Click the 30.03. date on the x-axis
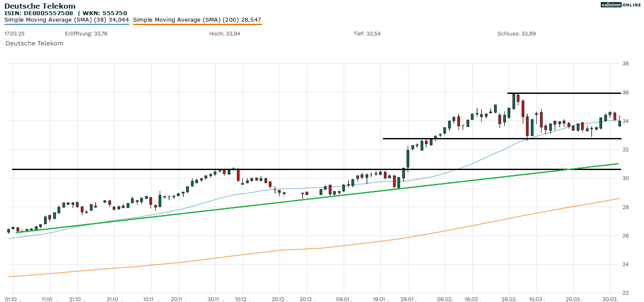Viewport: 644px width, 302px height. pyautogui.click(x=610, y=299)
